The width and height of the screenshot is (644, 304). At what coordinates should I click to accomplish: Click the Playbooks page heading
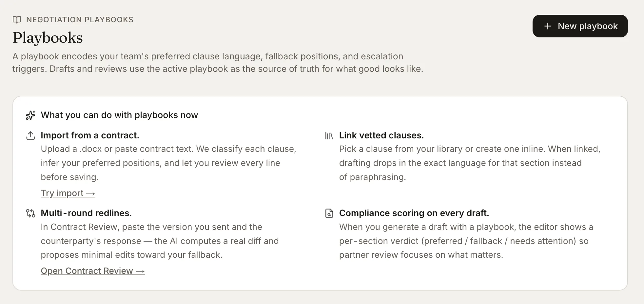pos(48,38)
